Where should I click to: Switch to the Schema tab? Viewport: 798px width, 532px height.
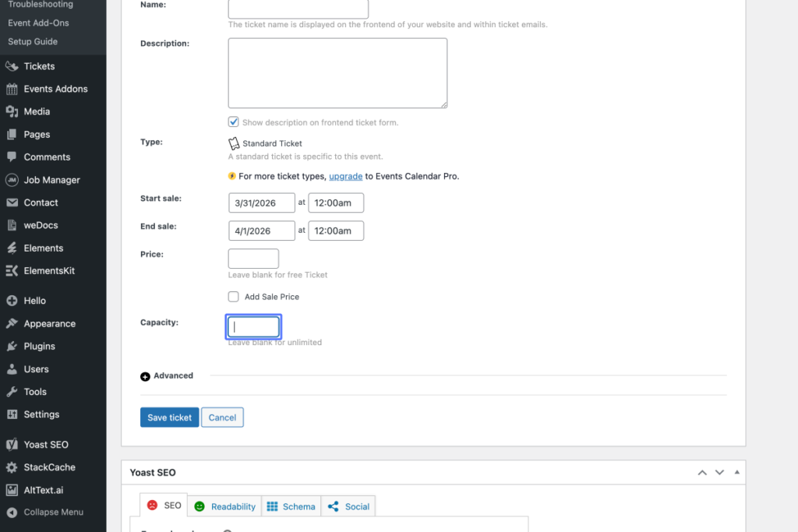pos(291,506)
